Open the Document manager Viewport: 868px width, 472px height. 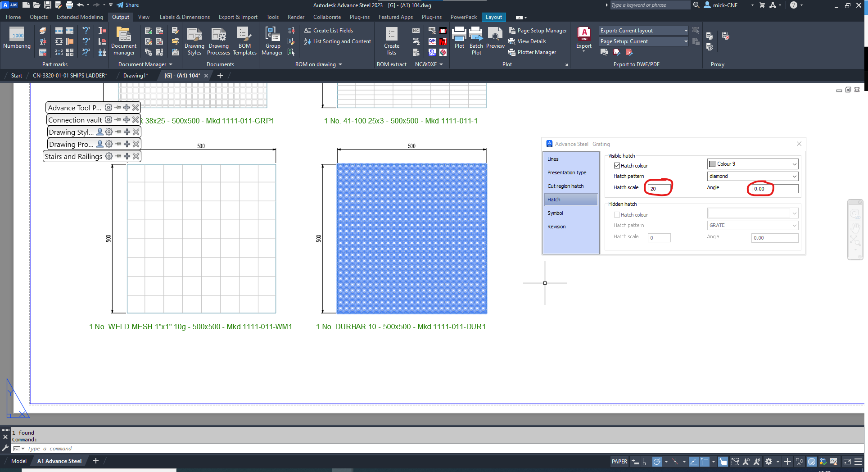123,40
